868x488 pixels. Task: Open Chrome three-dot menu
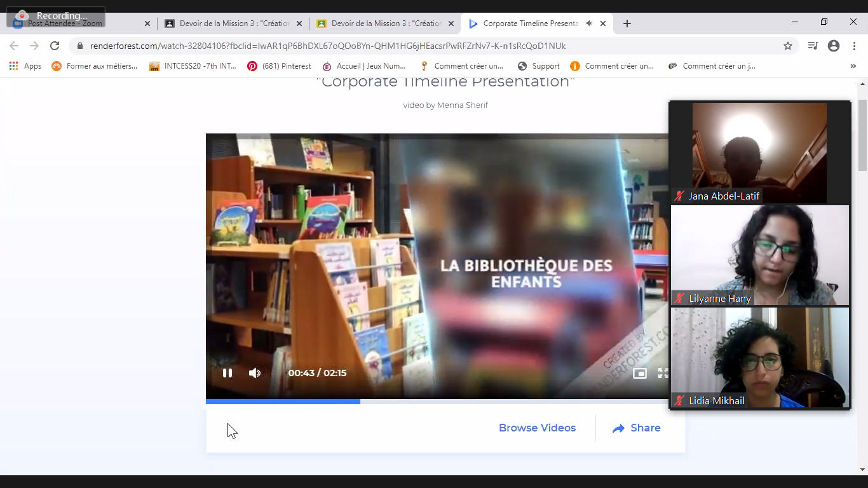coord(853,46)
